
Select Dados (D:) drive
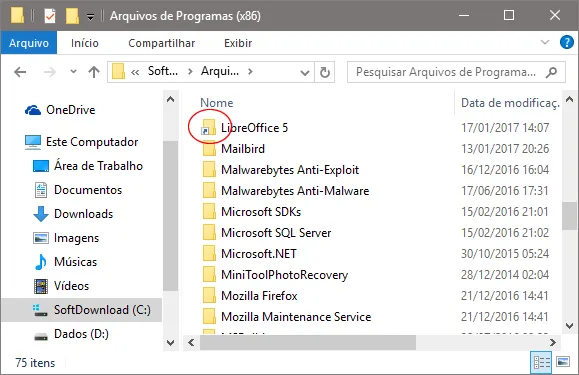click(71, 334)
